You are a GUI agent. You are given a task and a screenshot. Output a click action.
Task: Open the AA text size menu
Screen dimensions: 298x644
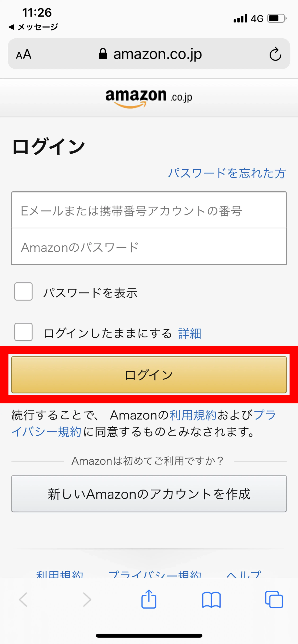pos(24,54)
